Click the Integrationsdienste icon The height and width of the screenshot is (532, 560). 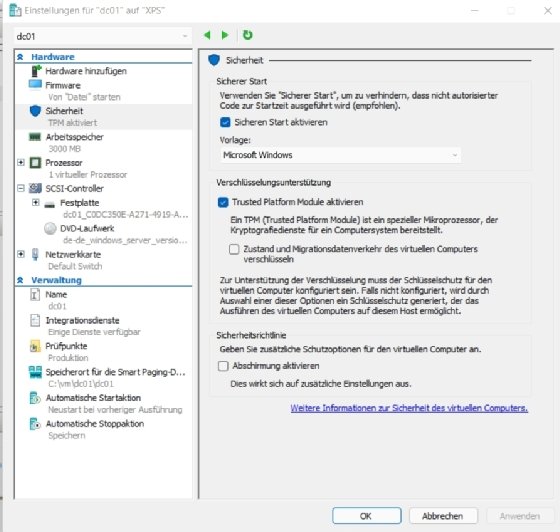(35, 320)
